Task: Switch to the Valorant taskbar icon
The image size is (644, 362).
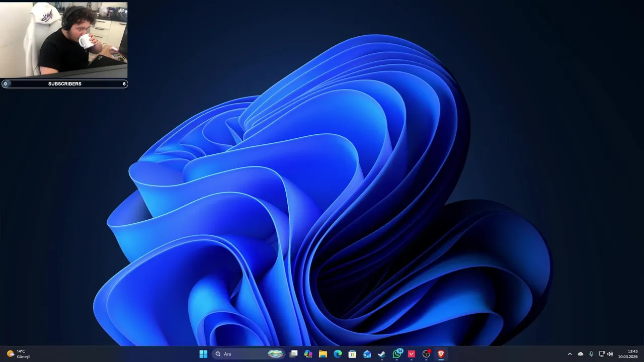Action: coord(412,354)
